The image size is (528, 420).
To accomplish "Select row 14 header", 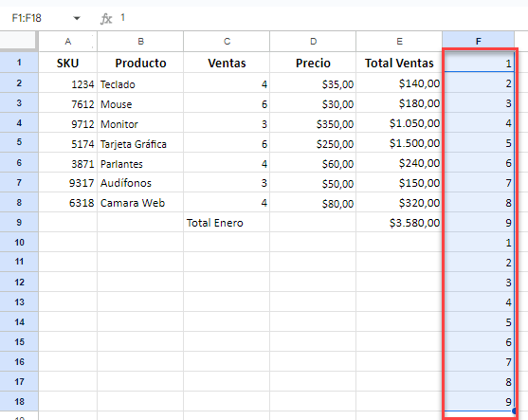I will [x=19, y=321].
